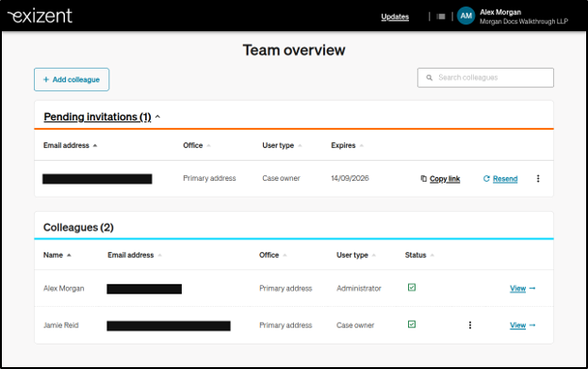
Task: Focus the Search colleagues field
Action: [x=485, y=77]
